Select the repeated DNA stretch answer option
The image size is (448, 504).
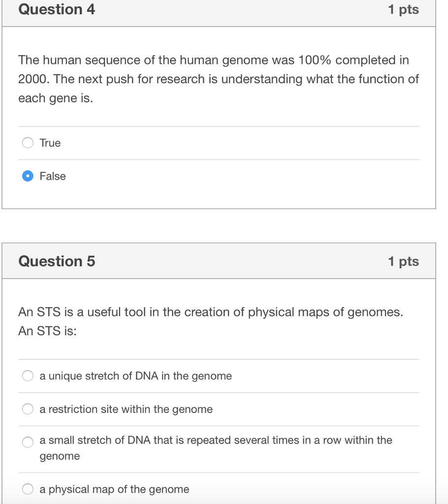coord(28,441)
